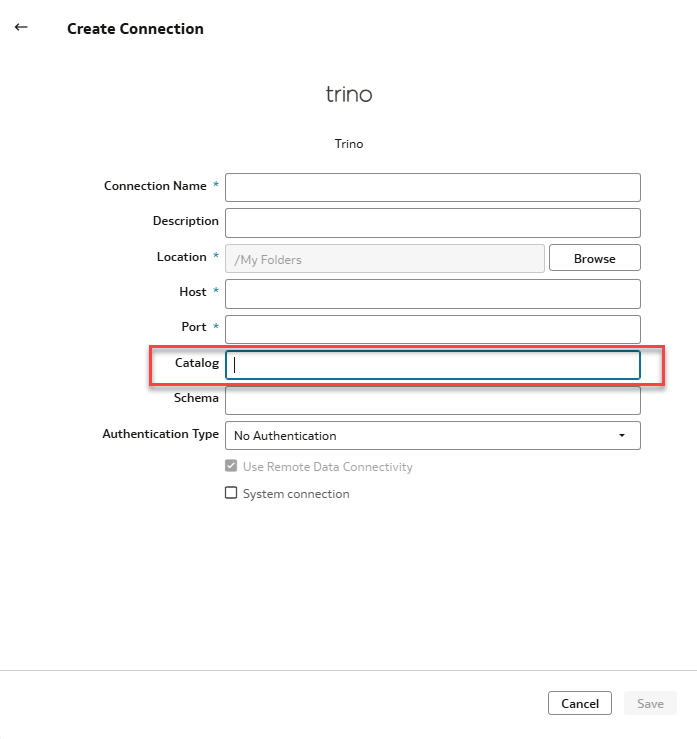This screenshot has width=697, height=739.
Task: Click the Host input box
Action: coord(433,294)
